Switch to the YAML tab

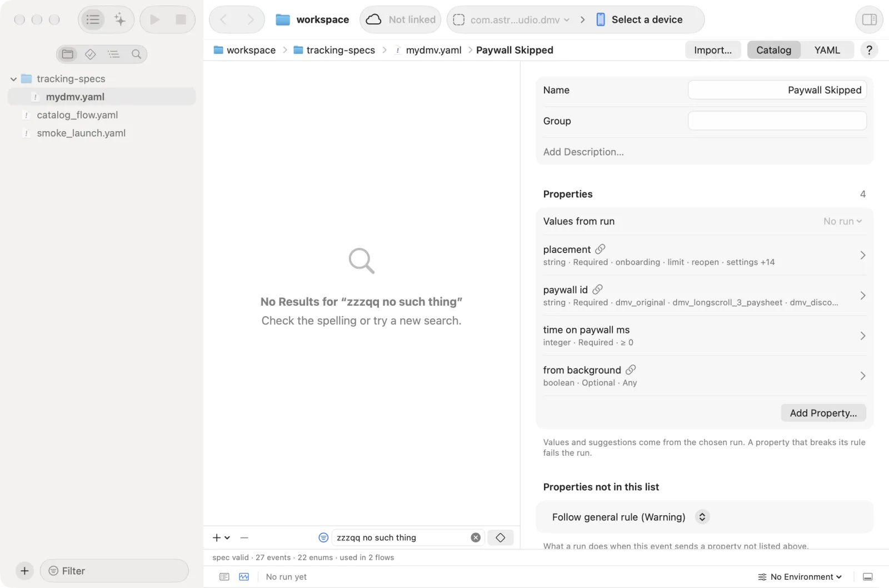pos(827,50)
